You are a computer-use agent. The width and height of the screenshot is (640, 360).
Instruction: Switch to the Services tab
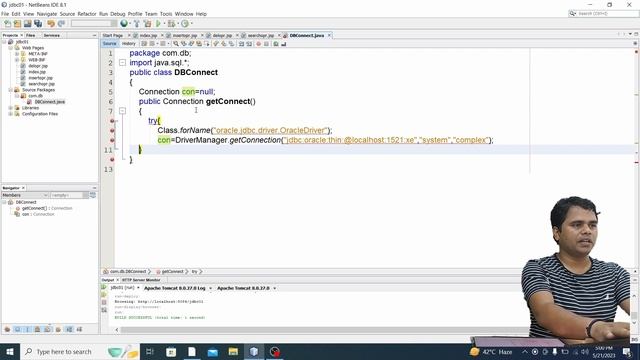point(52,36)
